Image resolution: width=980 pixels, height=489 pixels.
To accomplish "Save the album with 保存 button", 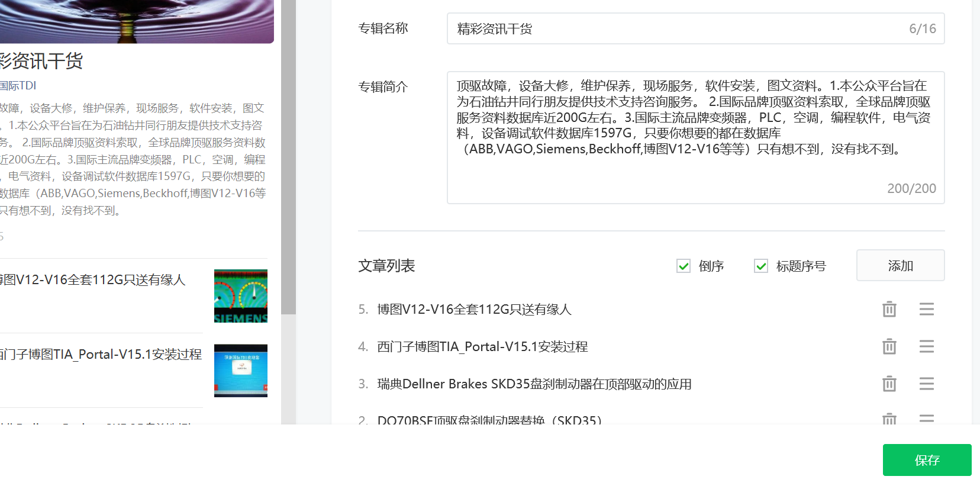I will coord(927,460).
